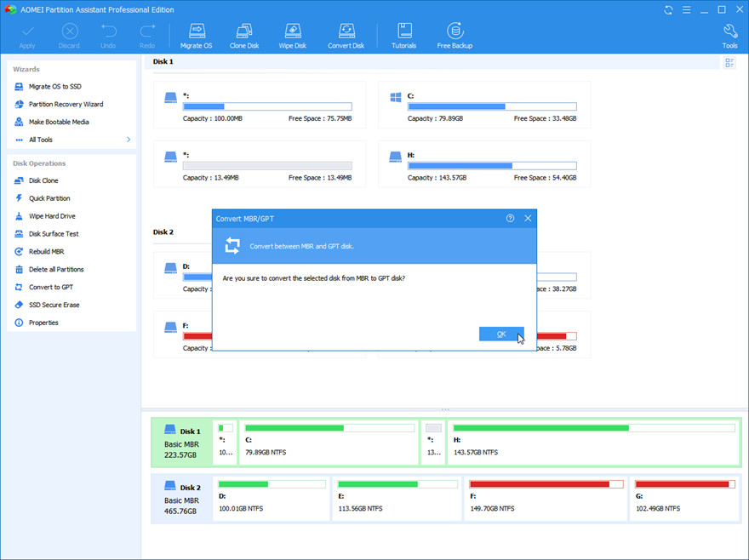Viewport: 749px width, 560px height.
Task: Select the H: partition card
Action: click(484, 164)
